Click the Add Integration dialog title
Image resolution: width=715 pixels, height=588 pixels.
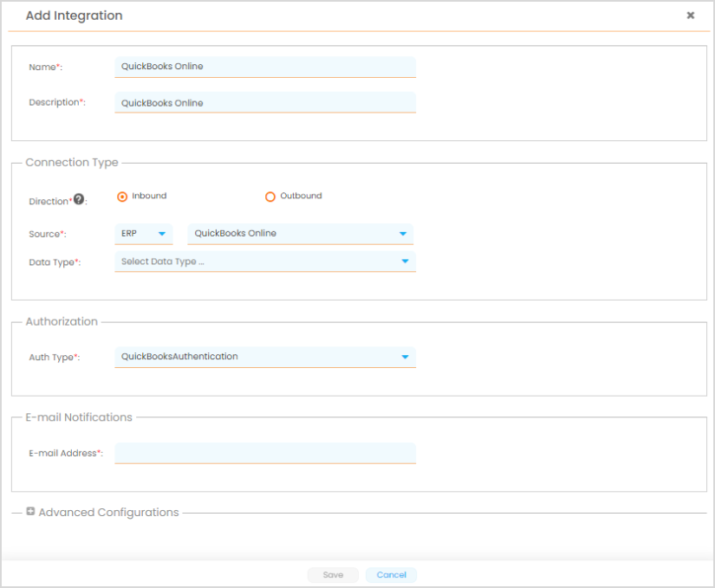tap(74, 16)
